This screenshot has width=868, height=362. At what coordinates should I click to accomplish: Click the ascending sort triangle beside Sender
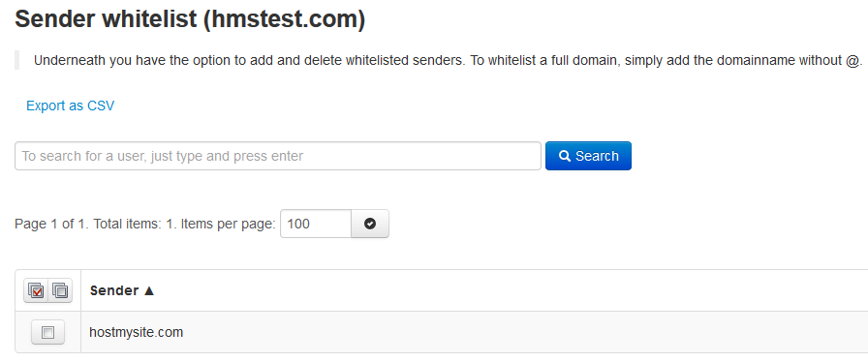[149, 290]
